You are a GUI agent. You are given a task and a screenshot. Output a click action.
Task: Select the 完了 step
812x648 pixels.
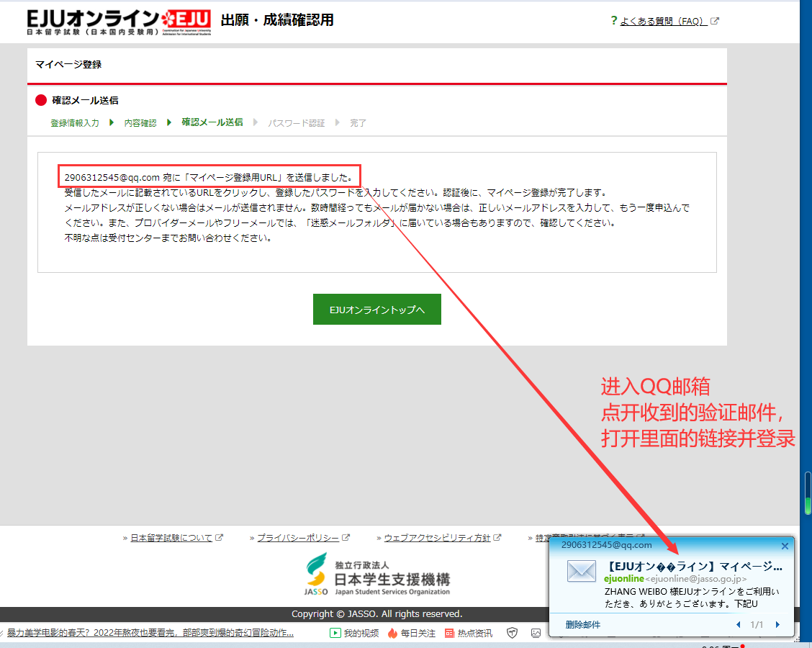(x=358, y=123)
